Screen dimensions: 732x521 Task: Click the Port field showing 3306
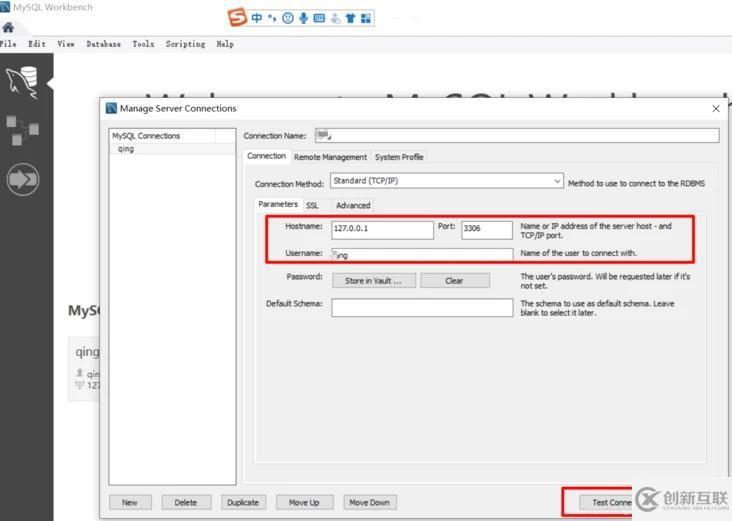487,230
